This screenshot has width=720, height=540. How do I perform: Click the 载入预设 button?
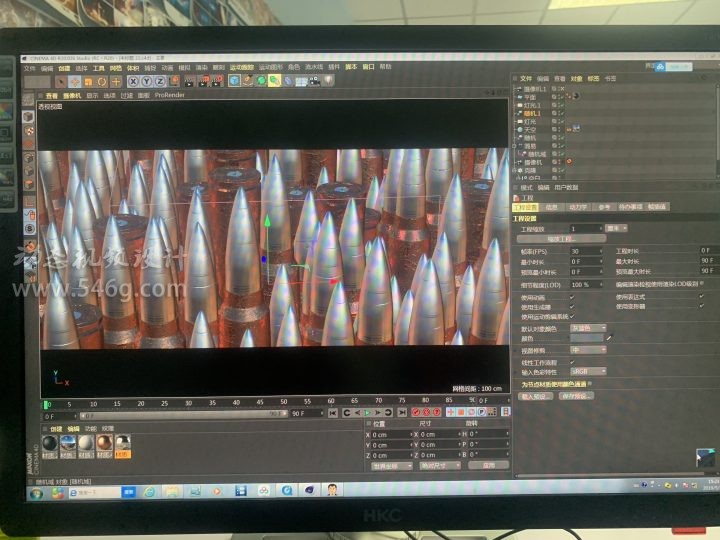tap(536, 396)
